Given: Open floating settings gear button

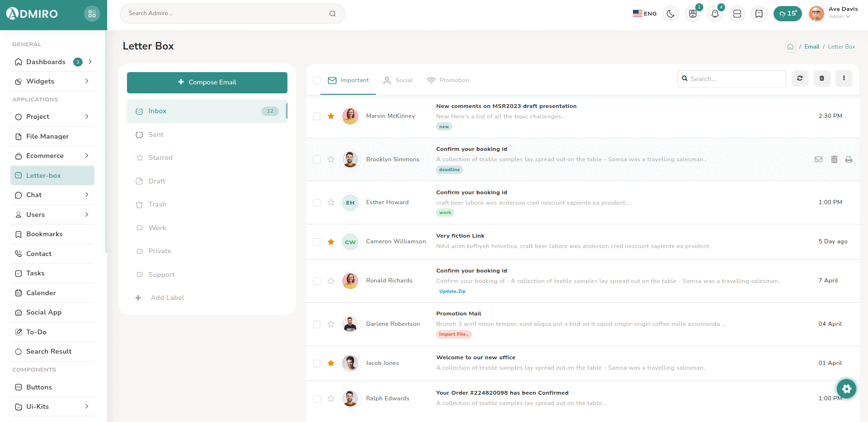Looking at the screenshot, I should [x=846, y=389].
